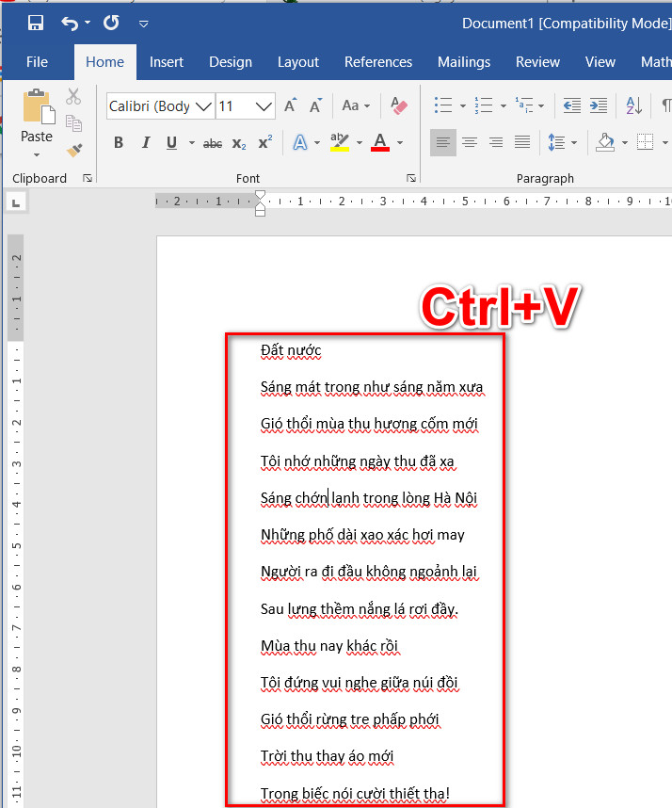Toggle superscript formatting

tap(265, 141)
